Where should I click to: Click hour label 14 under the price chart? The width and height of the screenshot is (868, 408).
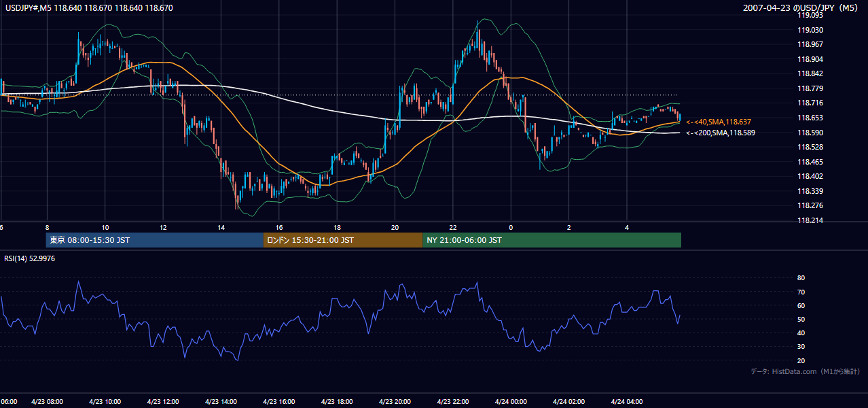(x=221, y=227)
